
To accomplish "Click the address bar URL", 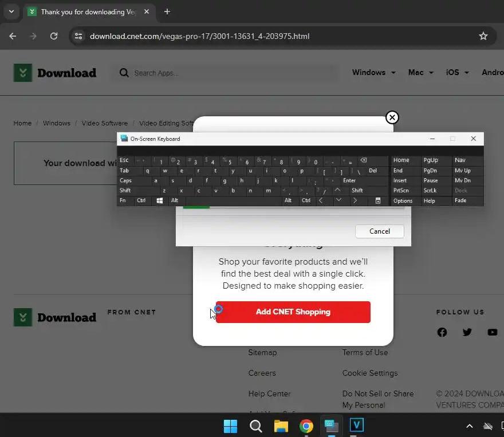I will tap(199, 36).
